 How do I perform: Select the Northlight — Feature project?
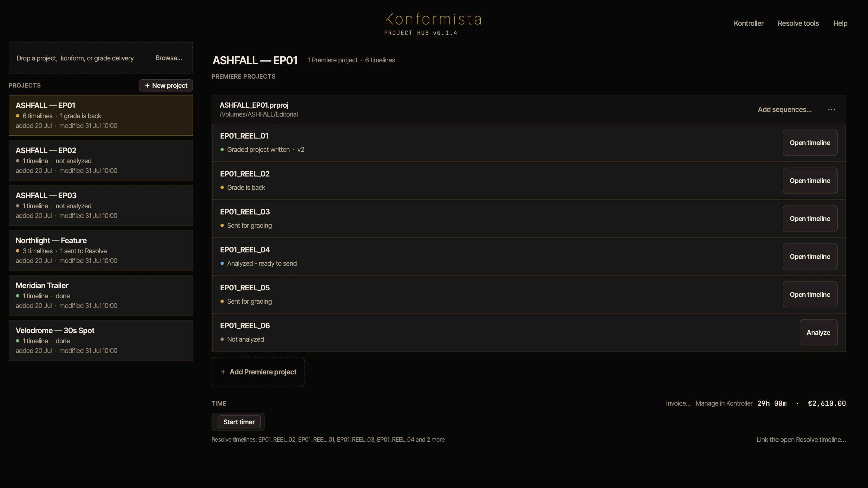(x=101, y=250)
